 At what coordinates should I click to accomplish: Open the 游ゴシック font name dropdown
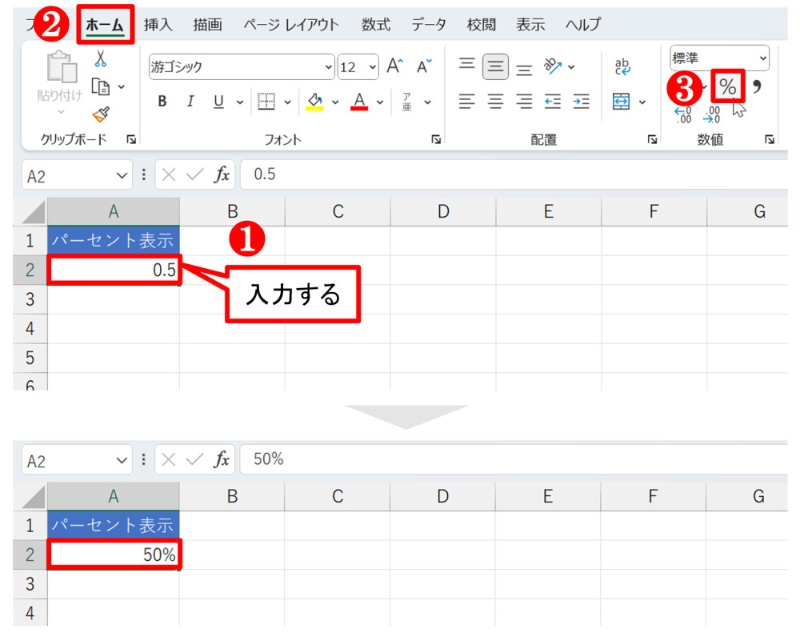328,67
